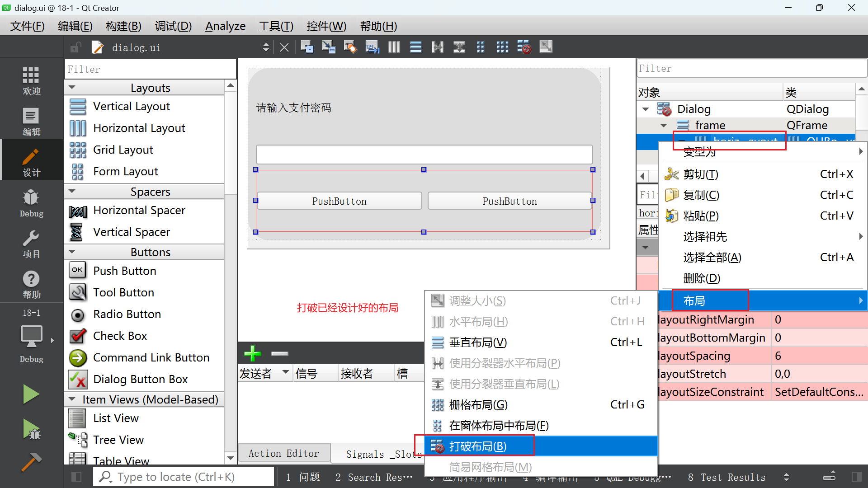Switch to the Action Editor tab
Image resolution: width=868 pixels, height=488 pixels.
(x=283, y=453)
